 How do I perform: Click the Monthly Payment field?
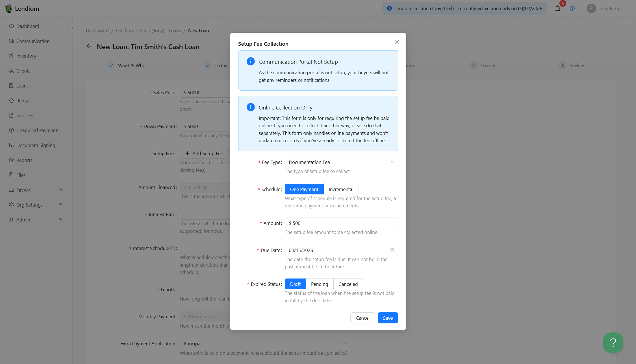pyautogui.click(x=205, y=317)
